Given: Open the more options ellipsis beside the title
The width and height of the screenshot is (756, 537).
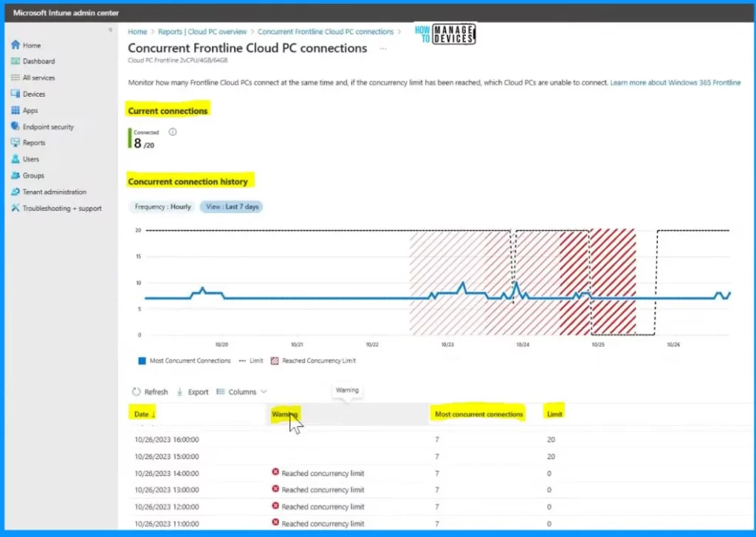Looking at the screenshot, I should coord(383,48).
